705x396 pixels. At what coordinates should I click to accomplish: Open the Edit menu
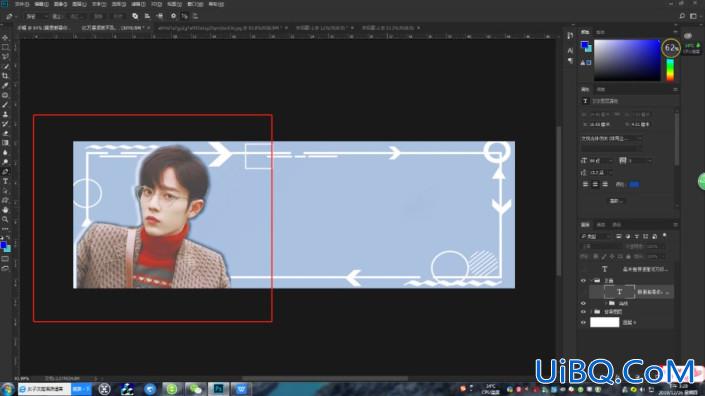(41, 4)
